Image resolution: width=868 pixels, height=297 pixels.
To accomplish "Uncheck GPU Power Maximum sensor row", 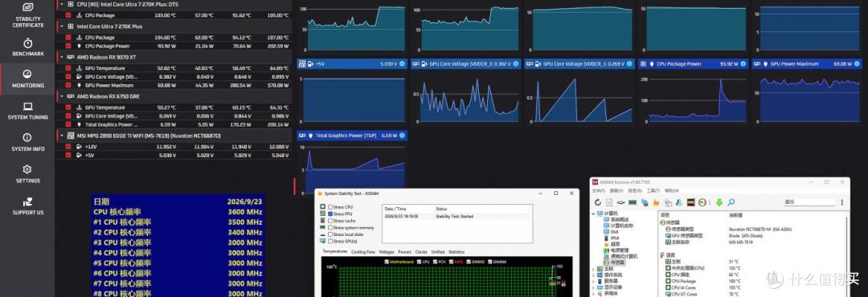I will click(68, 85).
